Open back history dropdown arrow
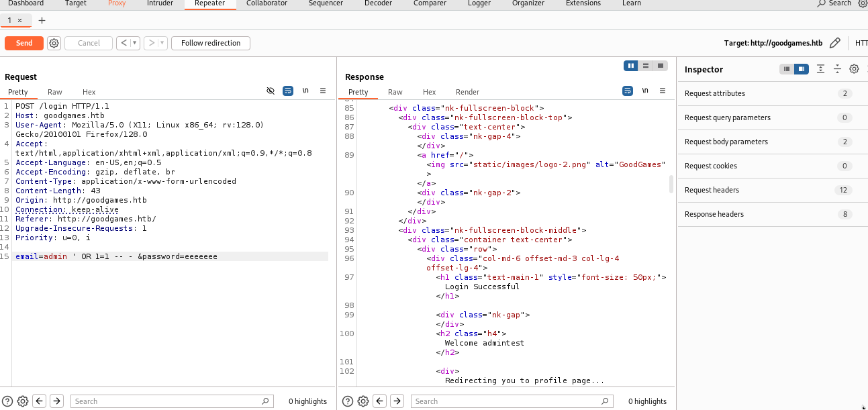The height and width of the screenshot is (410, 868). point(135,43)
